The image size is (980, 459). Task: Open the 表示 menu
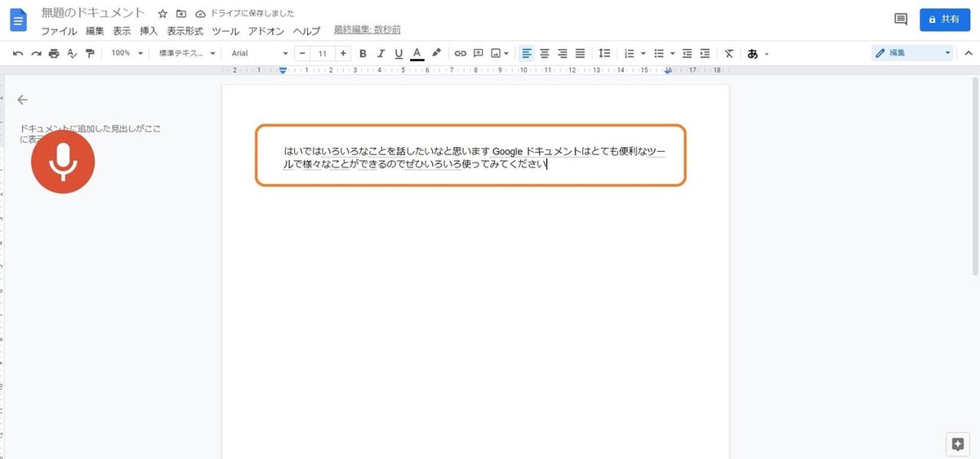[x=122, y=31]
